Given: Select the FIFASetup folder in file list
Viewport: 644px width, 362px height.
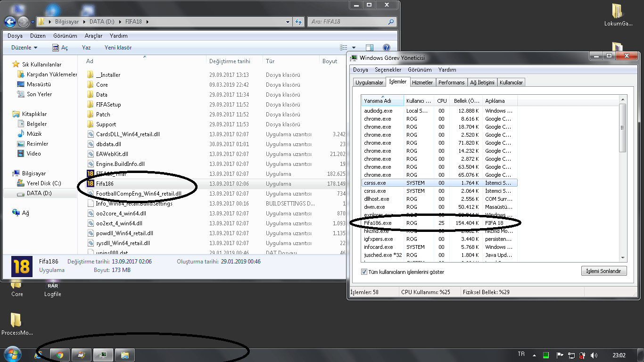Looking at the screenshot, I should 108,105.
